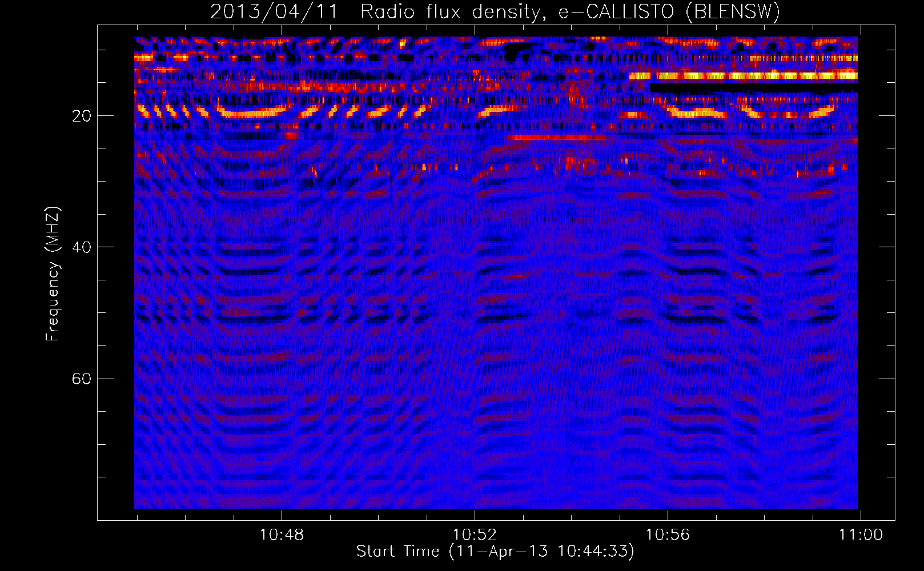This screenshot has height=571, width=924.
Task: Click the '40' frequency tick label
Action: point(81,247)
